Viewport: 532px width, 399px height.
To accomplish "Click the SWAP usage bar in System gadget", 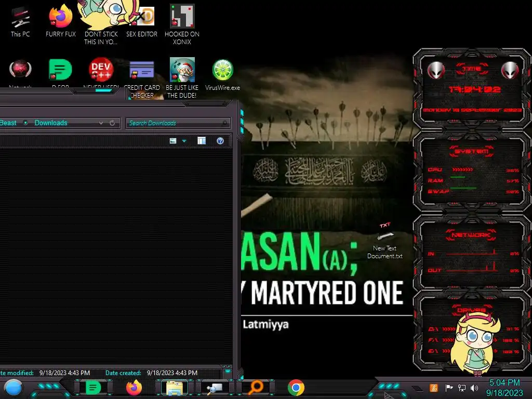I will (x=463, y=188).
